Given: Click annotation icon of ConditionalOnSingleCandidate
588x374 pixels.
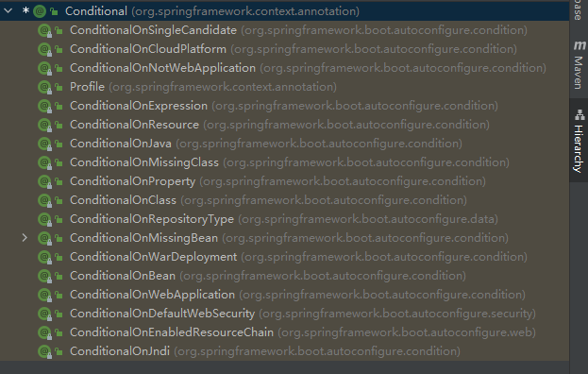Looking at the screenshot, I should pyautogui.click(x=44, y=30).
